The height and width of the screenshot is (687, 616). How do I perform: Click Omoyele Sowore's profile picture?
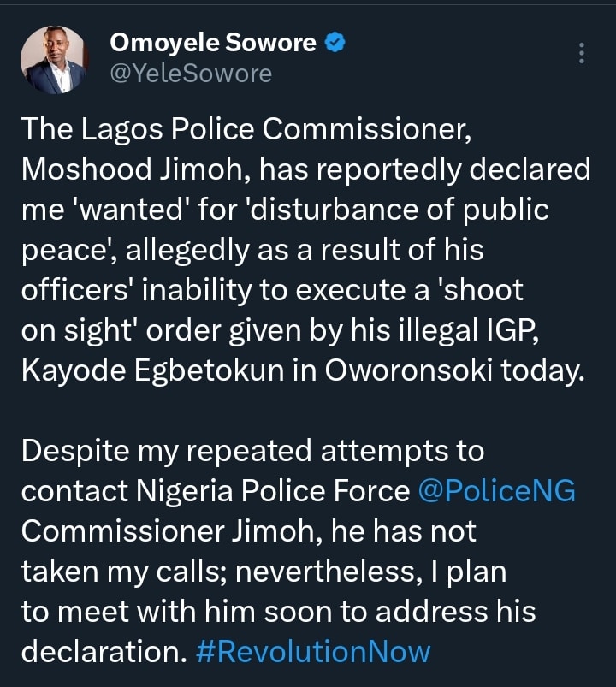pyautogui.click(x=54, y=59)
